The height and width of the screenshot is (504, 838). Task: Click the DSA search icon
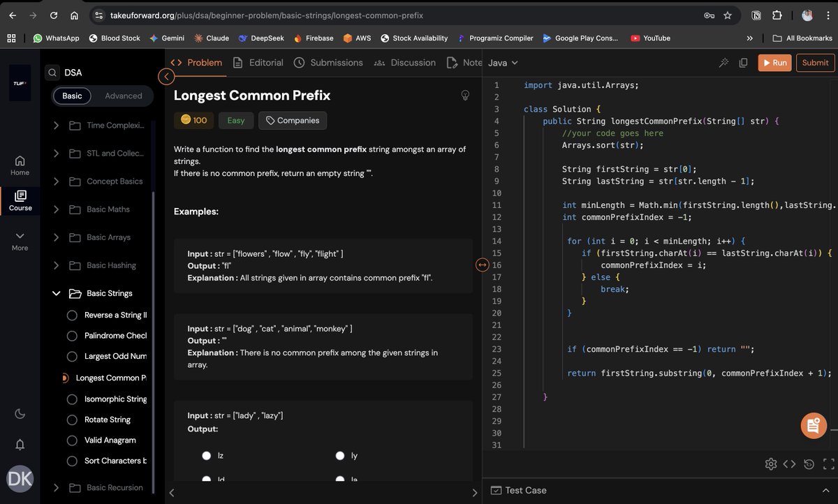pos(52,72)
